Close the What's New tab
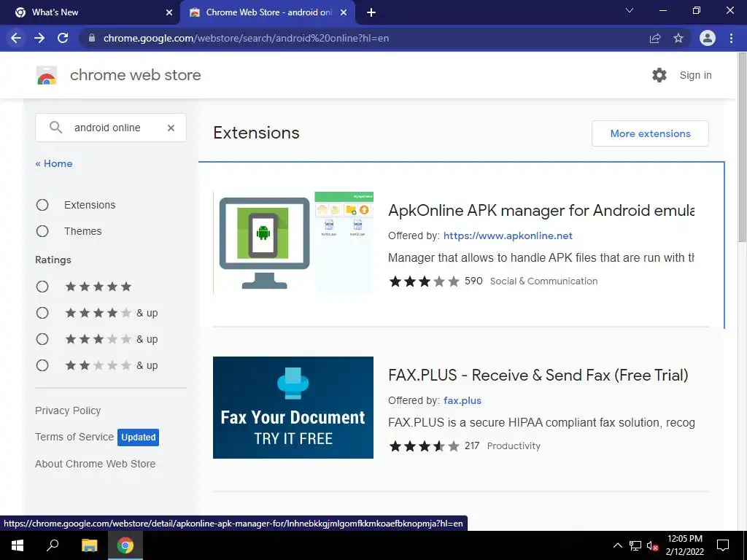The image size is (747, 560). click(x=169, y=12)
